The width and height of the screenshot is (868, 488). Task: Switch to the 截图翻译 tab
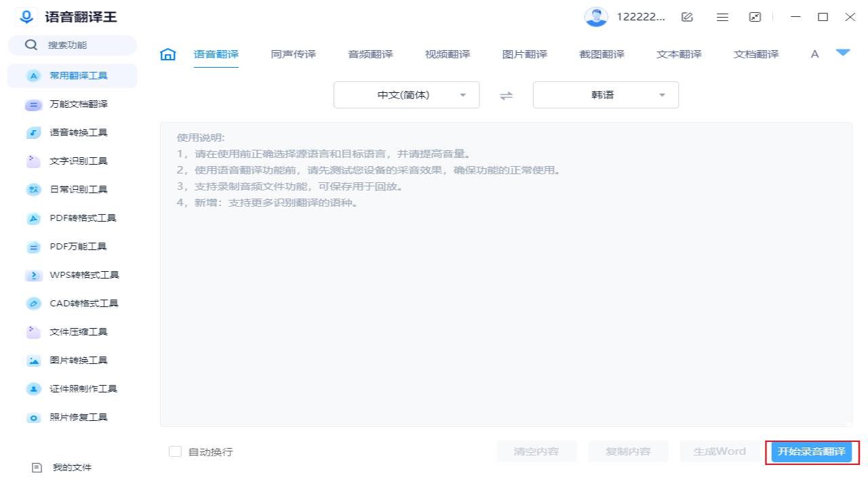[601, 54]
